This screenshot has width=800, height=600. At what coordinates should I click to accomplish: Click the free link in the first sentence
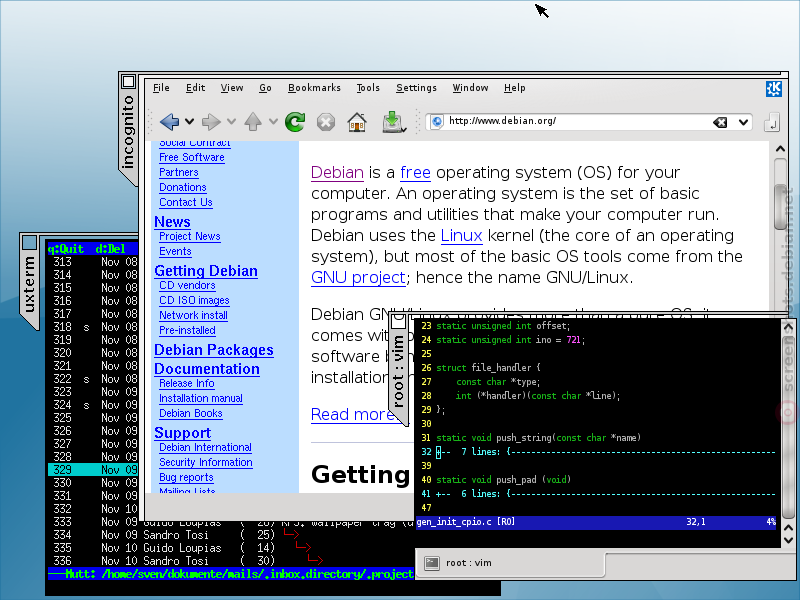click(415, 172)
